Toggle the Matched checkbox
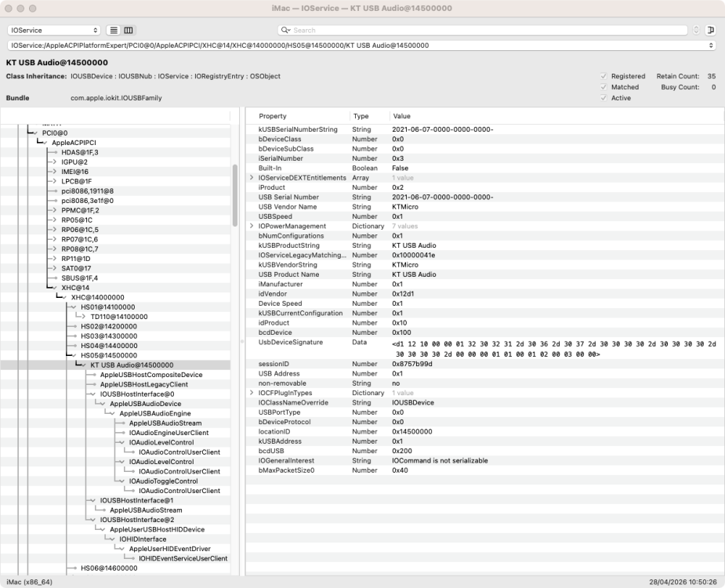The height and width of the screenshot is (588, 725). [x=604, y=87]
